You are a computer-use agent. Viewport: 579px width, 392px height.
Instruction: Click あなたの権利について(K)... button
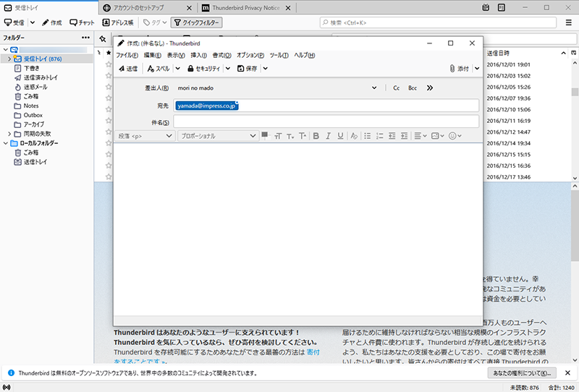pyautogui.click(x=522, y=373)
